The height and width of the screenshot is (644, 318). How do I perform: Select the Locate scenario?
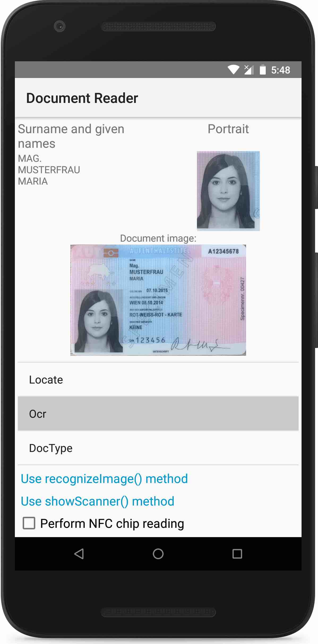[158, 380]
